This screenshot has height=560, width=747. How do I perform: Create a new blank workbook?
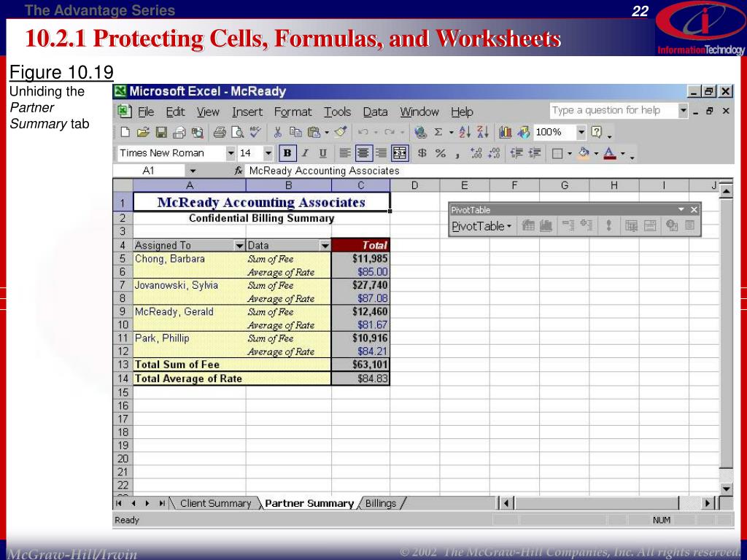(125, 133)
